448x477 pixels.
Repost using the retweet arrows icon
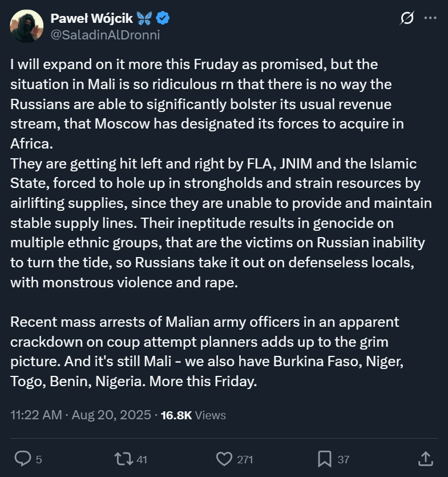(122, 459)
